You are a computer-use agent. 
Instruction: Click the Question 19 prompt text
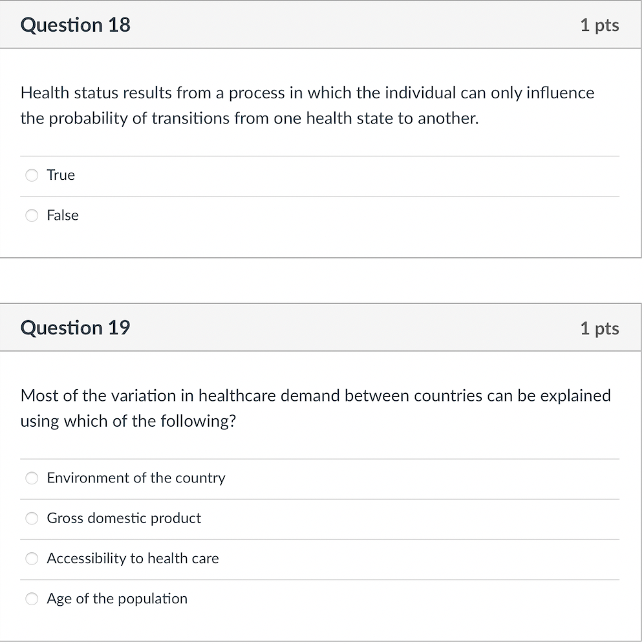click(316, 408)
